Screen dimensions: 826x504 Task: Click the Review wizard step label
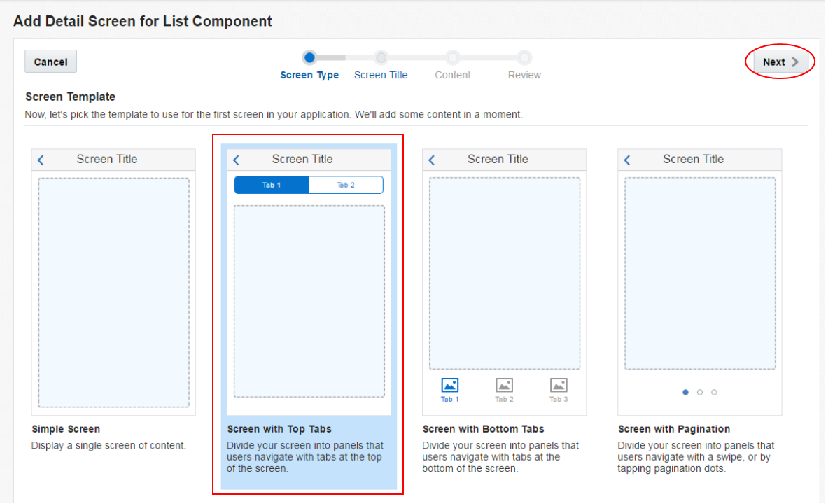(x=524, y=75)
